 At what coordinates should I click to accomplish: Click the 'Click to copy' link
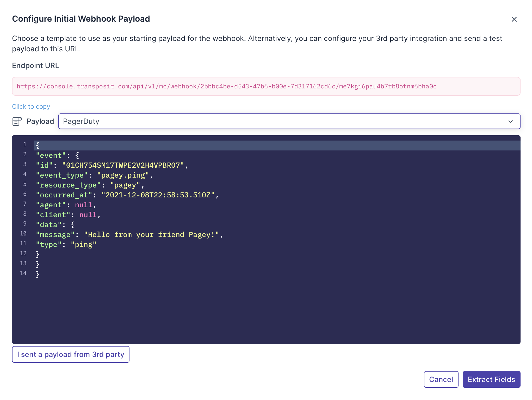coord(31,107)
